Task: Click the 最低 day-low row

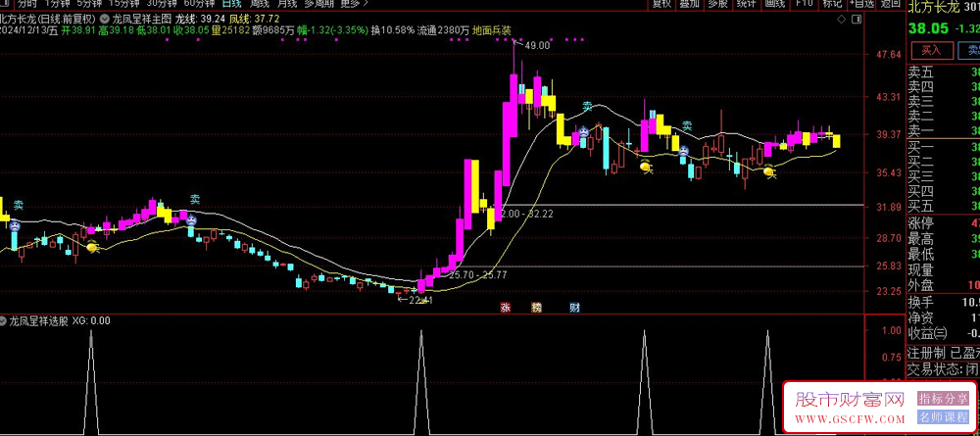Action: 943,254
